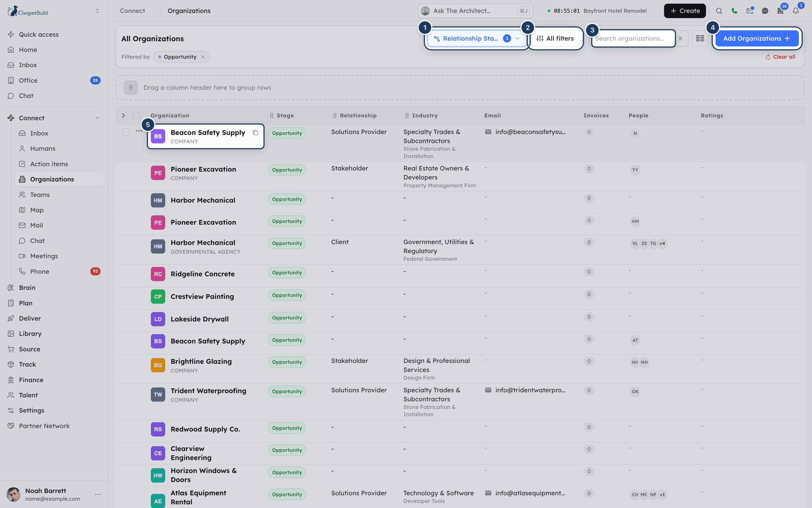Screen dimensions: 812x508
Task: Click the RC avatar of Ridgeline Concrete
Action: 158,274
